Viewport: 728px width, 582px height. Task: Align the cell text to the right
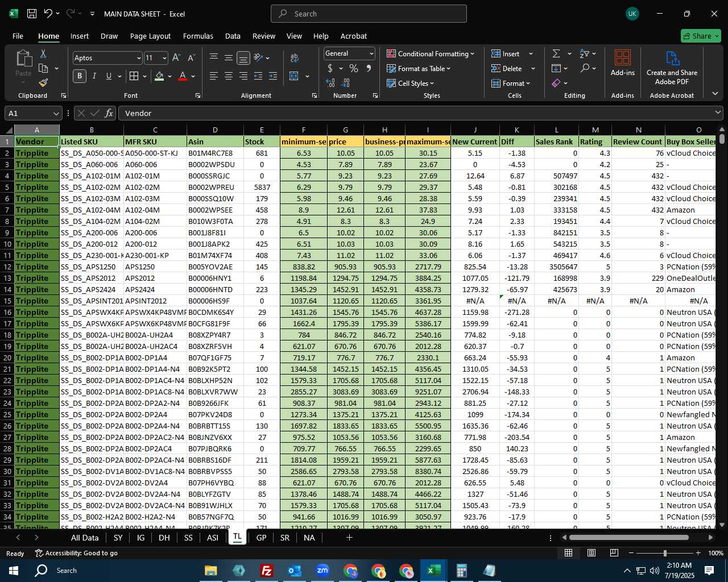pos(243,76)
